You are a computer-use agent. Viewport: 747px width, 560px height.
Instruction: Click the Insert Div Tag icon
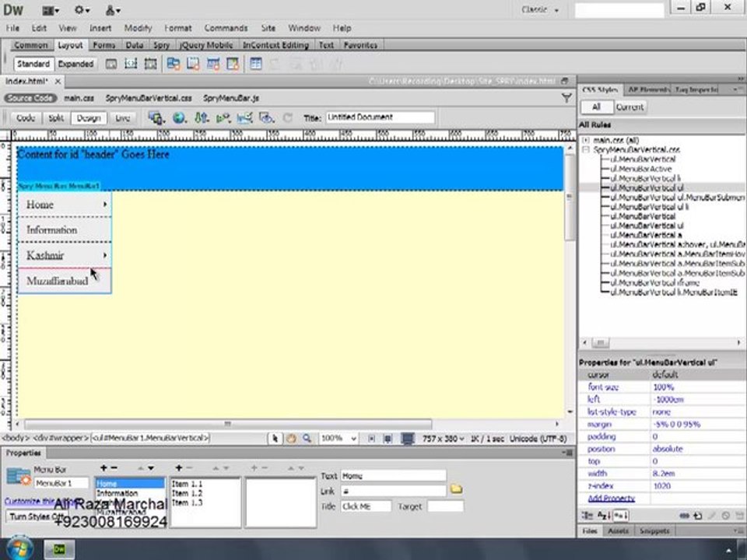click(111, 64)
